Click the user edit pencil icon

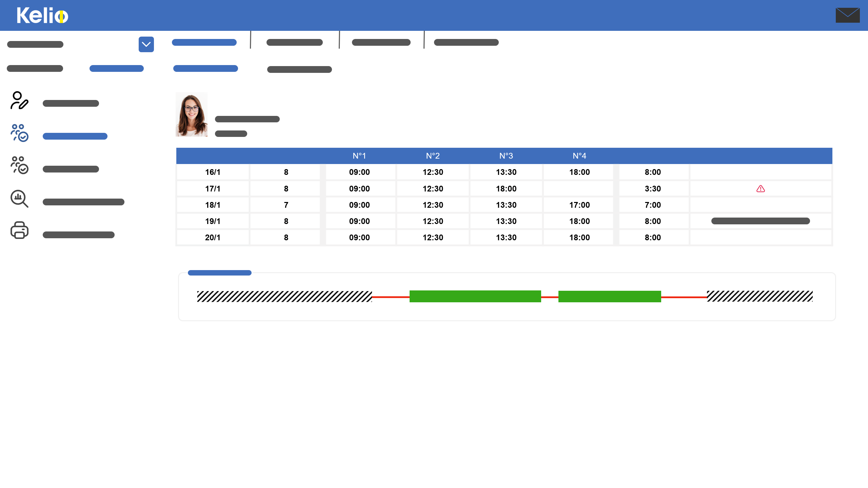pyautogui.click(x=19, y=100)
